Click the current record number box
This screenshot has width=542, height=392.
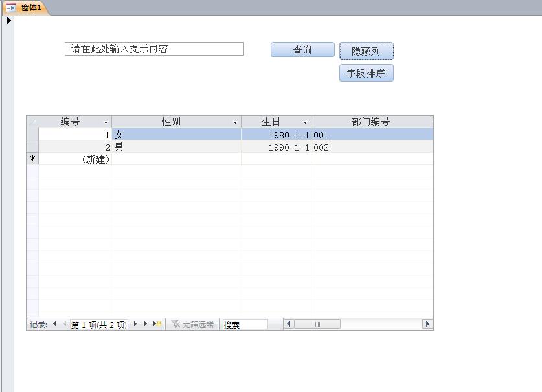(99, 324)
